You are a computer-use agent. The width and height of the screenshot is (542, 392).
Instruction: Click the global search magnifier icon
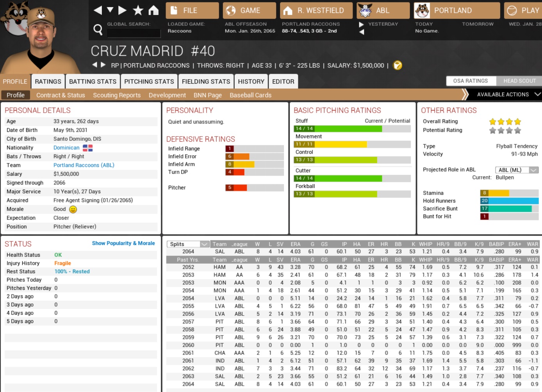click(x=98, y=29)
